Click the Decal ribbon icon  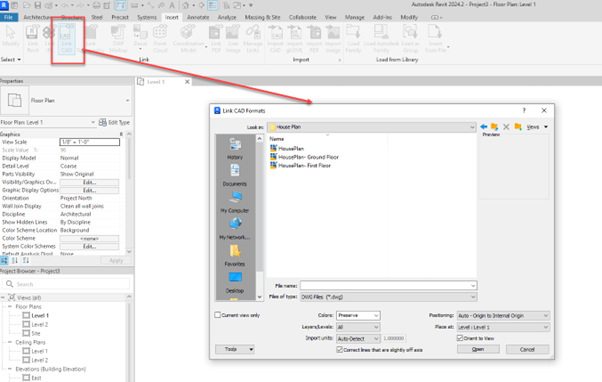(140, 37)
